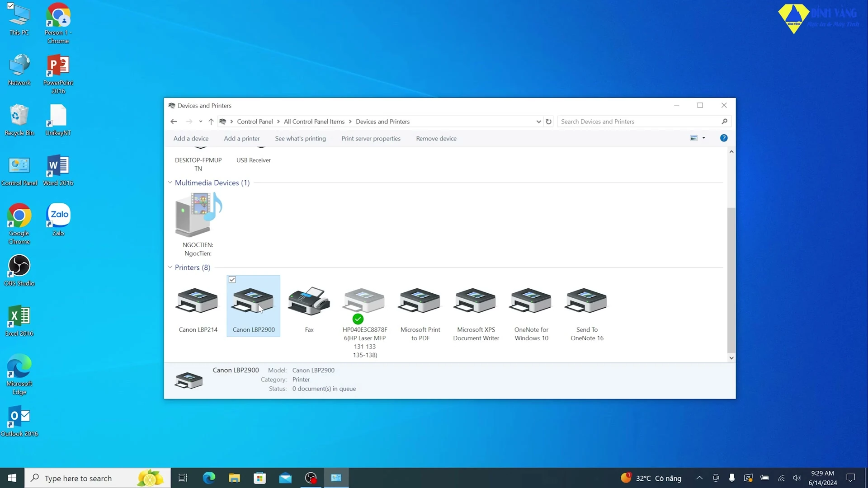This screenshot has height=488, width=868.
Task: Collapse the Printers (8) group
Action: [x=170, y=267]
